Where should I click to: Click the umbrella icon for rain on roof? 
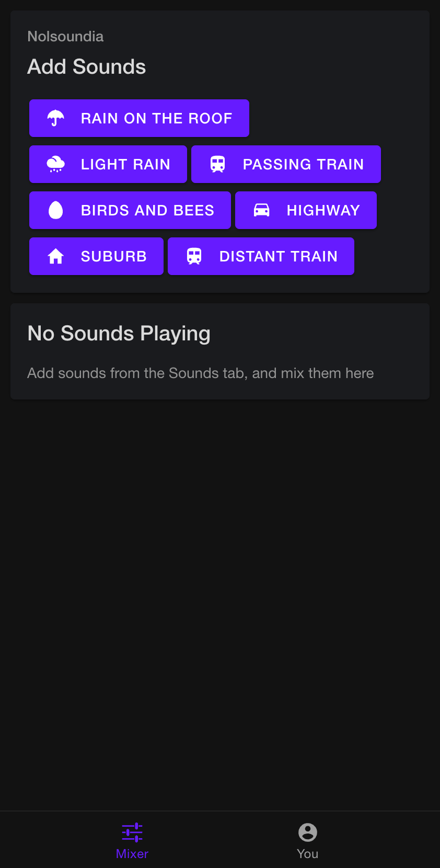click(x=56, y=118)
